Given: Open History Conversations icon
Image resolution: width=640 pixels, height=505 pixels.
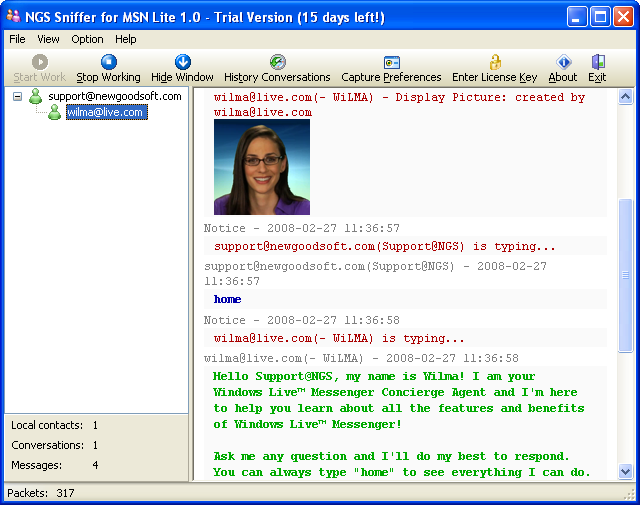Looking at the screenshot, I should click(278, 62).
